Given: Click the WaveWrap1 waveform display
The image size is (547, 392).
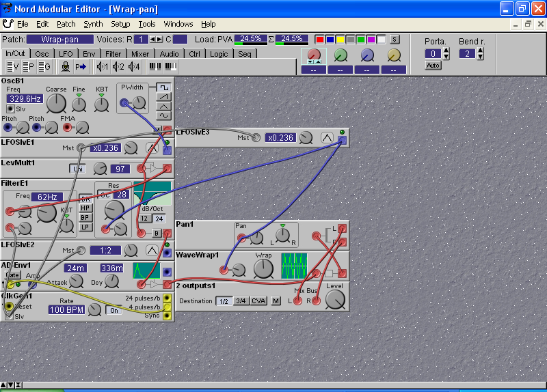Looking at the screenshot, I should tap(294, 266).
